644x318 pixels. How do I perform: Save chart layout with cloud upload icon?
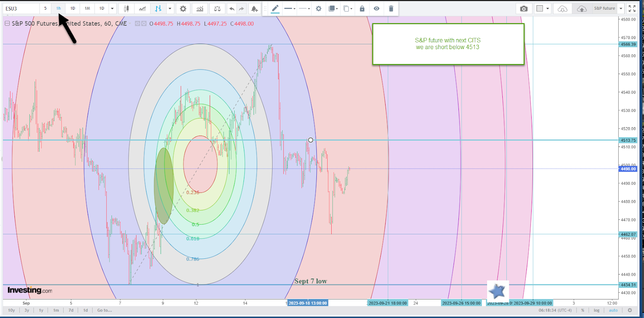point(582,8)
